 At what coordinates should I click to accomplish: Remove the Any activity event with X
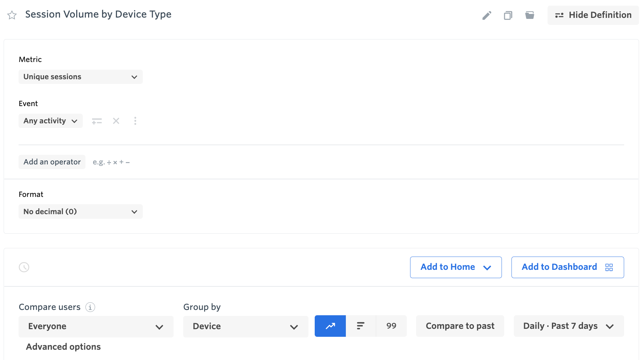pyautogui.click(x=116, y=121)
